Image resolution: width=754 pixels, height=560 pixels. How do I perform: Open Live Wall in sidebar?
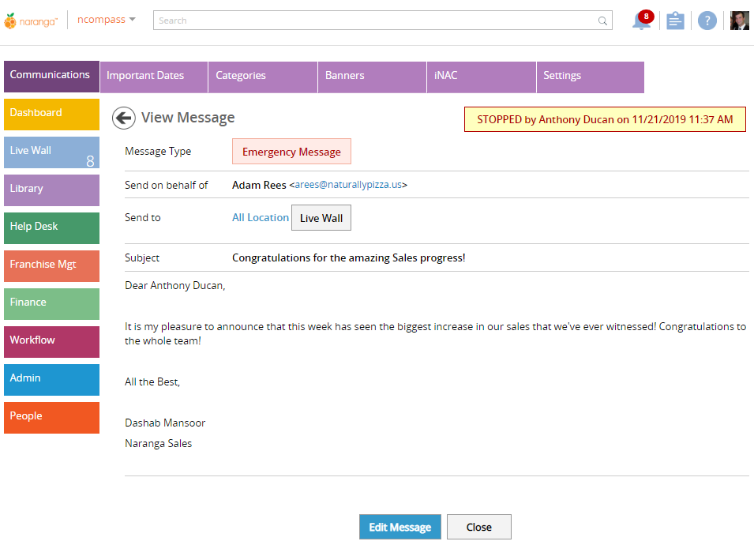pyautogui.click(x=51, y=152)
